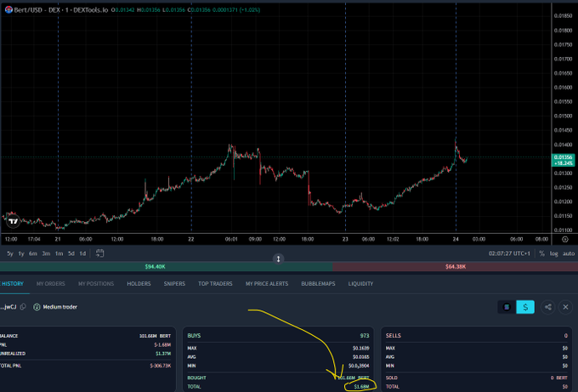Viewport: 578px width, 392px height.
Task: Click the TradingView logo on the chart
Action: point(14,221)
